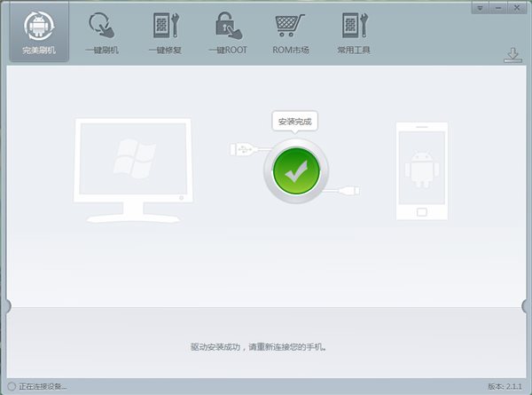
Task: Click the green checkmark completion button
Action: point(296,170)
